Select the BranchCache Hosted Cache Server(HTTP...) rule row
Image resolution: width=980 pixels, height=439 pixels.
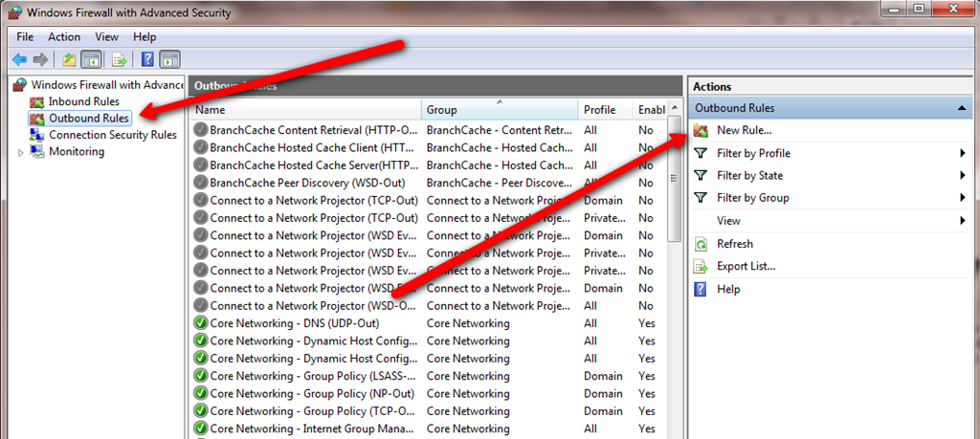[x=428, y=165]
